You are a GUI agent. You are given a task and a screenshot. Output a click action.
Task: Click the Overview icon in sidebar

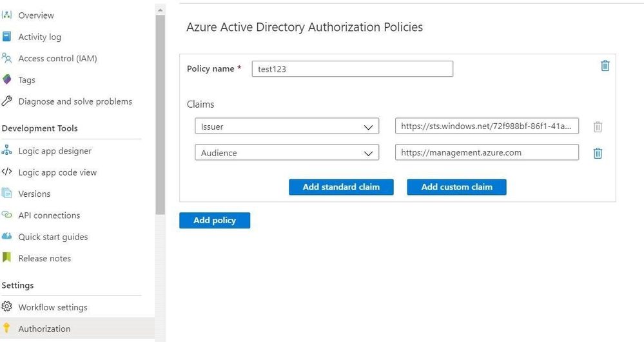coord(6,15)
